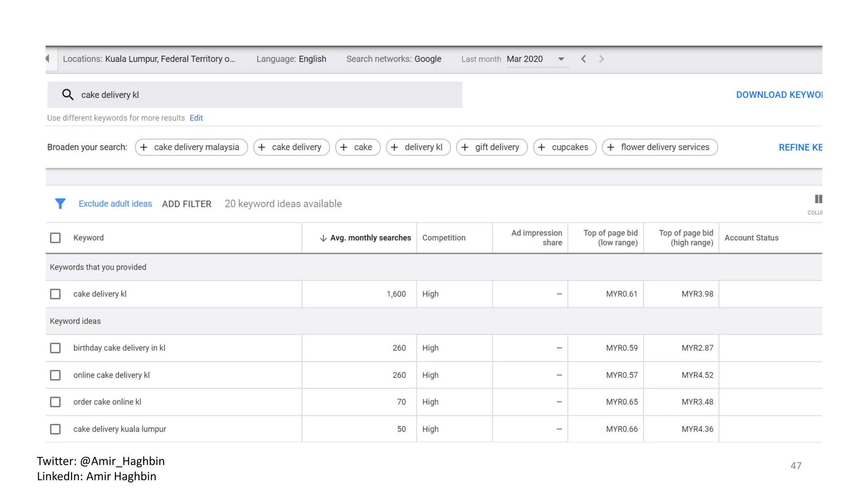Screen dimensions: 868x488
Task: Click Download Keyword Ideas link
Action: (779, 94)
